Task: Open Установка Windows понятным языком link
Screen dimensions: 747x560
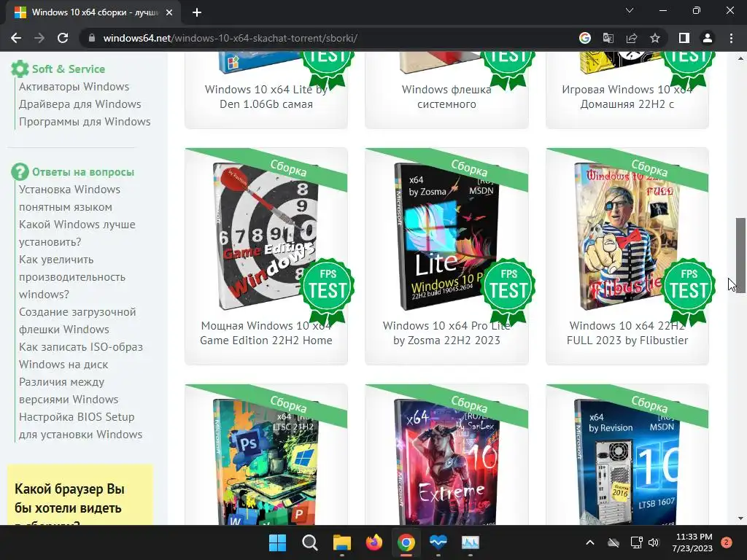Action: tap(69, 198)
